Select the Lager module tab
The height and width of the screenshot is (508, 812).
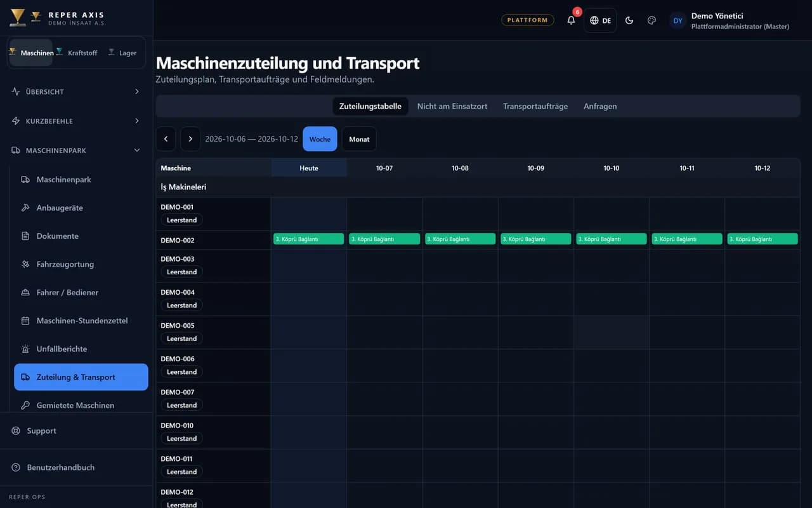[x=122, y=53]
